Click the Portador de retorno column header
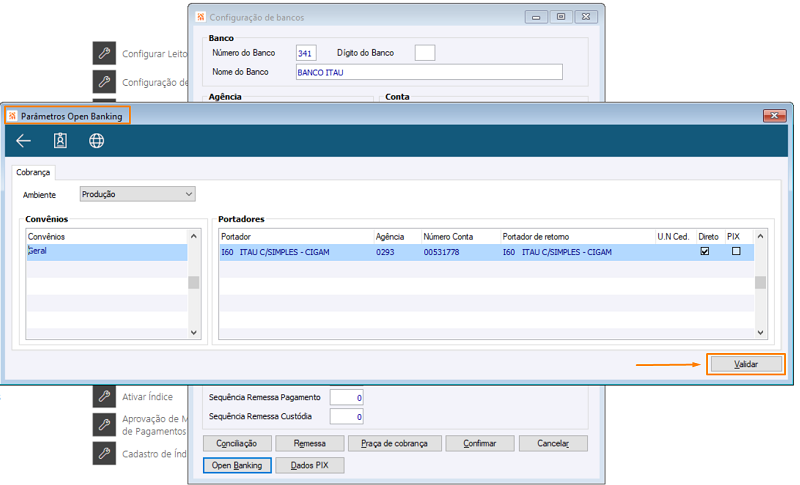This screenshot has height=485, width=800. (x=578, y=237)
